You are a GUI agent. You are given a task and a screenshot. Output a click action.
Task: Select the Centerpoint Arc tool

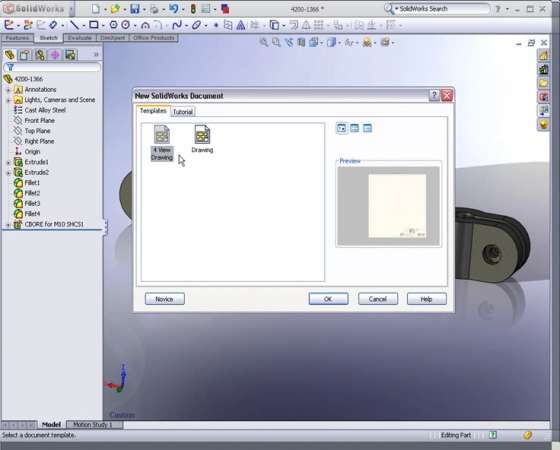[x=145, y=25]
